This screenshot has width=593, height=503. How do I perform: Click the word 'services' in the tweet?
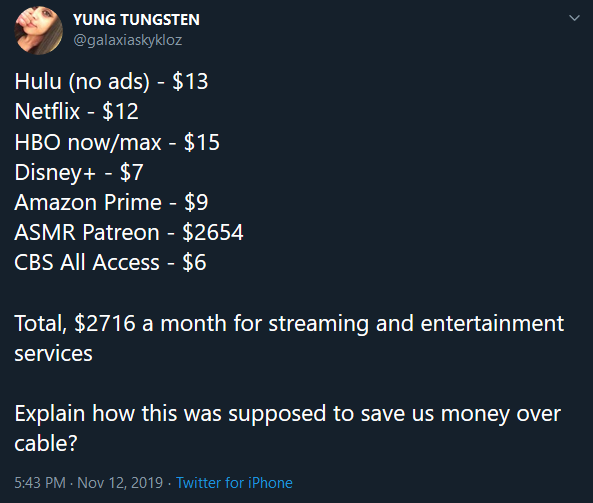[53, 354]
